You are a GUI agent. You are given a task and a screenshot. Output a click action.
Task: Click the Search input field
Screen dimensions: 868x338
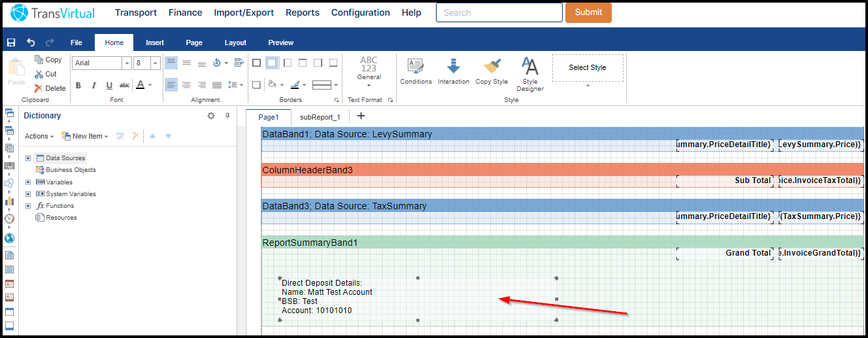click(499, 12)
